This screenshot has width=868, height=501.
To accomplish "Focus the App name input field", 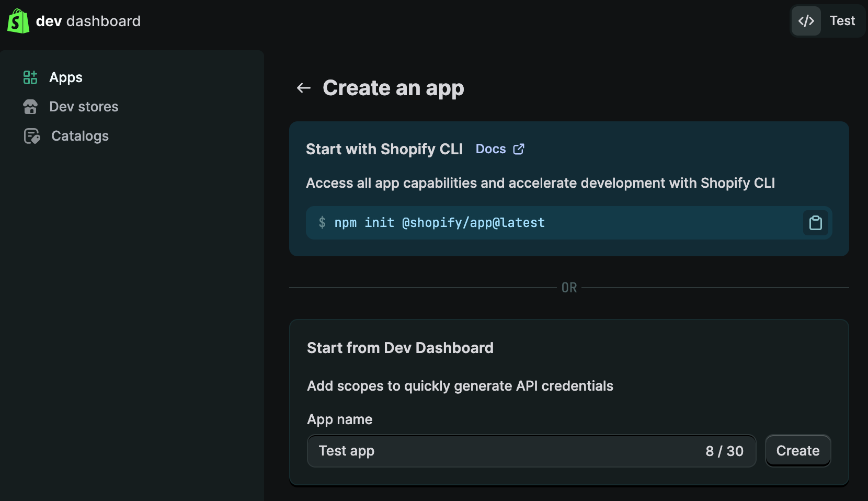I will pyautogui.click(x=531, y=451).
